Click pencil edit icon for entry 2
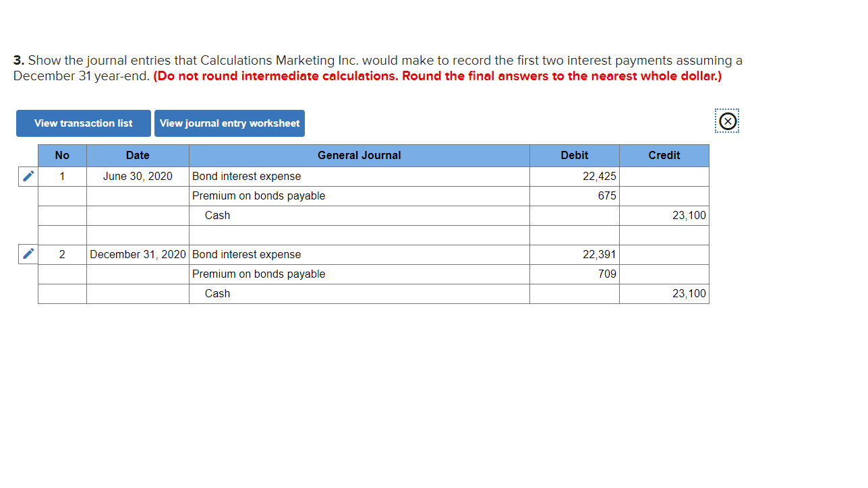Screen dimensions: 868x488 [x=28, y=254]
